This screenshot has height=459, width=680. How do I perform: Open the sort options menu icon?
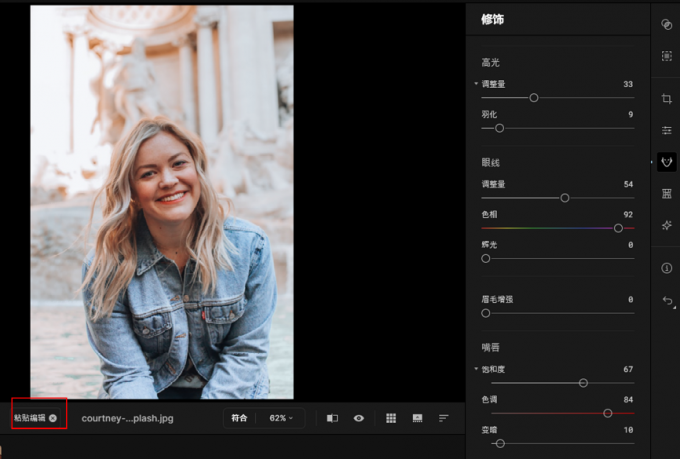[x=443, y=418]
